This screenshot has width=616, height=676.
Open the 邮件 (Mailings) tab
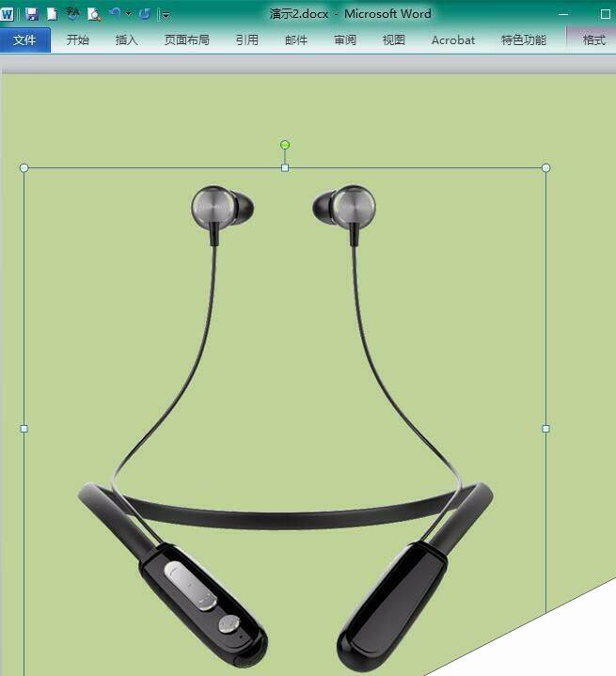[x=296, y=40]
